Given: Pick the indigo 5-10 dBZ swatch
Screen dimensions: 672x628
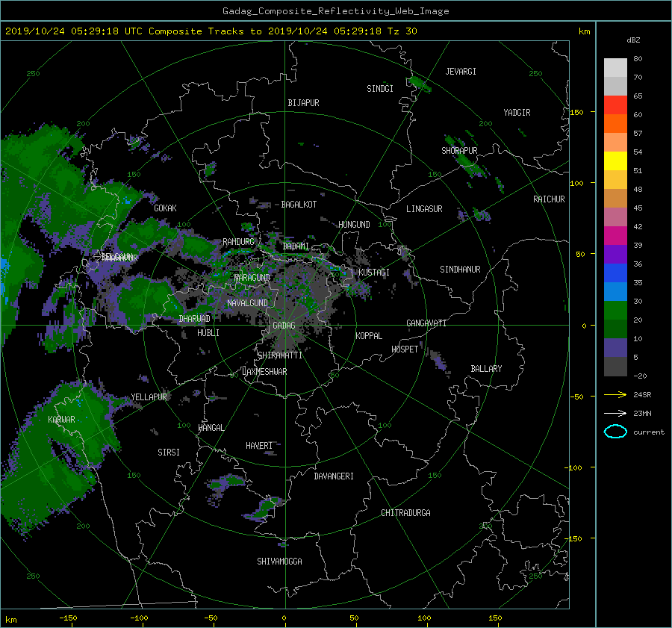Looking at the screenshot, I should 615,347.
